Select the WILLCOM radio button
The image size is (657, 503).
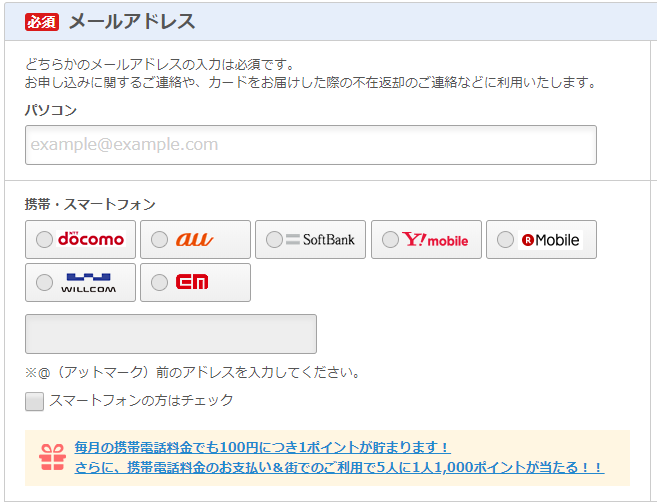44,282
